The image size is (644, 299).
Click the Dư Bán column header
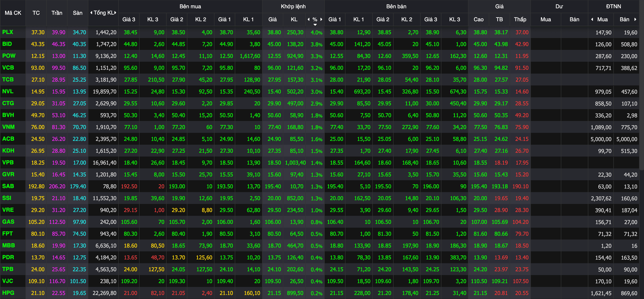point(574,19)
